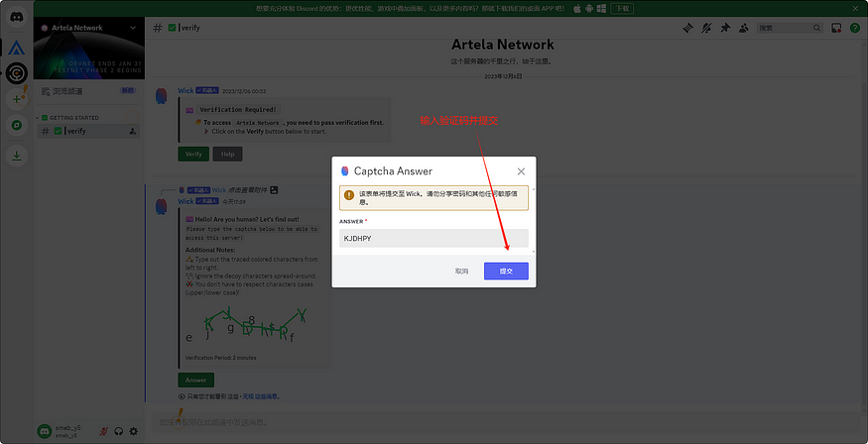Click the green Verify button
The image size is (868, 444).
click(x=193, y=154)
